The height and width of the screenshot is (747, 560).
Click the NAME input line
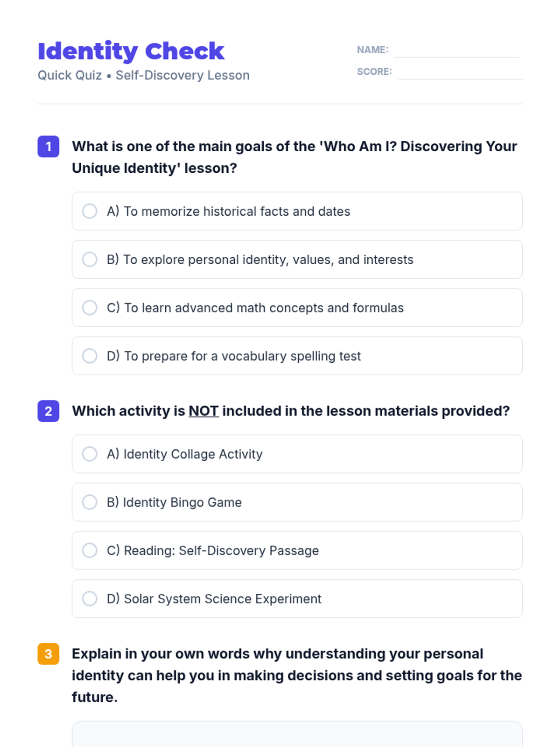(x=456, y=50)
